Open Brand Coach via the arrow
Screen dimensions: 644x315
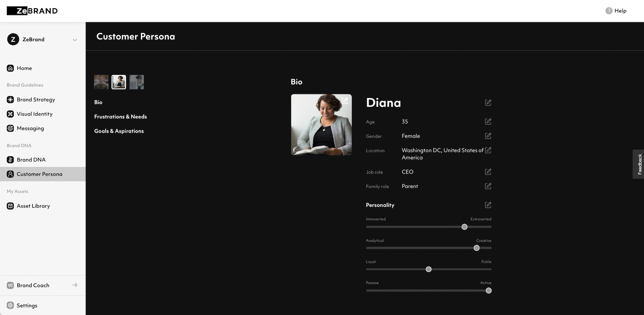coord(75,285)
